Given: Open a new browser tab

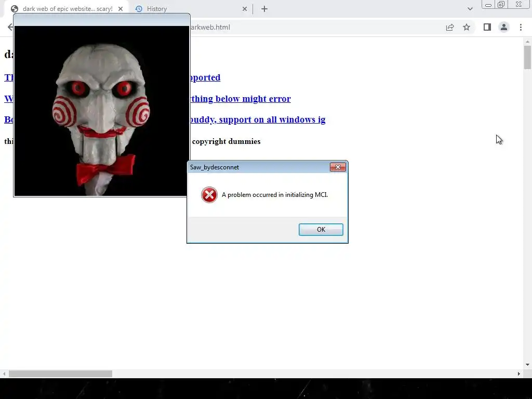Looking at the screenshot, I should (264, 9).
